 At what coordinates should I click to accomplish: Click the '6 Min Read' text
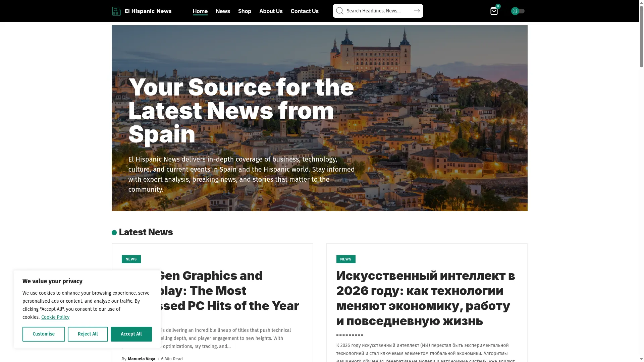(x=172, y=359)
